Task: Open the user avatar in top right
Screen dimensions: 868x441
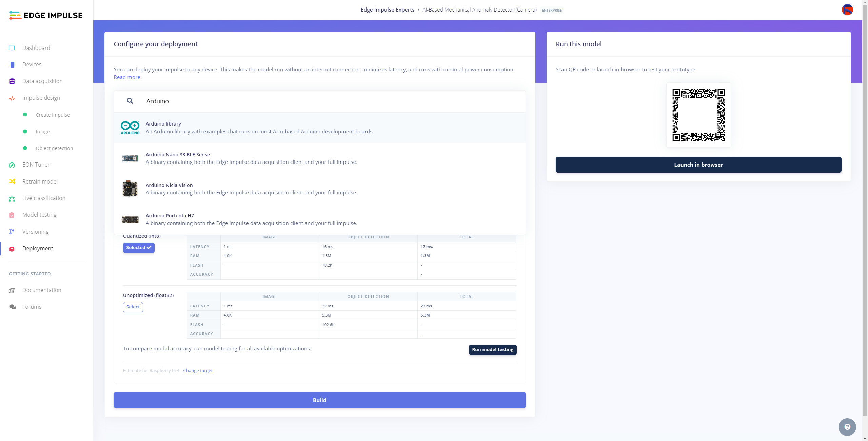Action: (847, 10)
